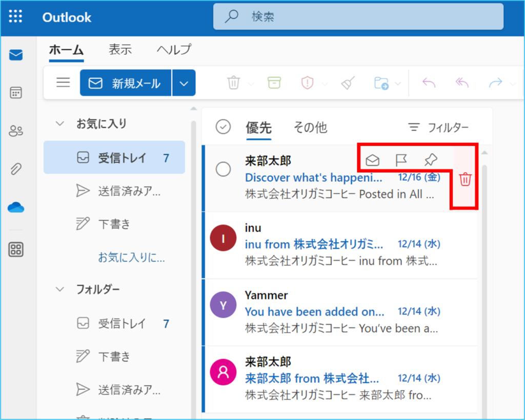The image size is (525, 420).
Task: Switch to the 表示 tab
Action: tap(120, 50)
